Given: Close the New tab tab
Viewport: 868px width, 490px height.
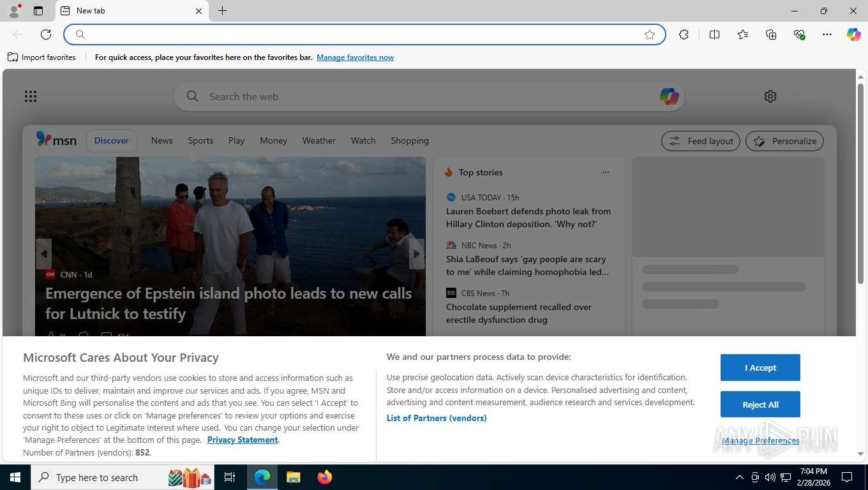Looking at the screenshot, I should [198, 11].
